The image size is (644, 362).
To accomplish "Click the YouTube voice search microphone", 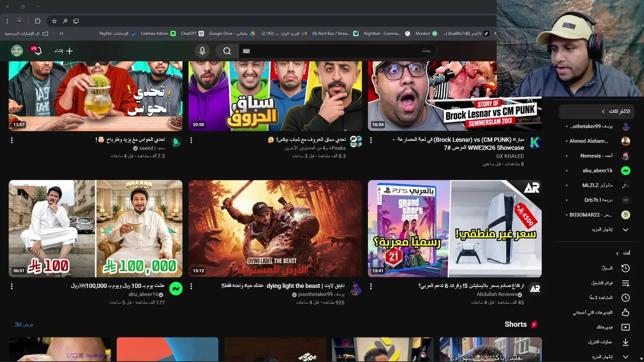I will 202,51.
